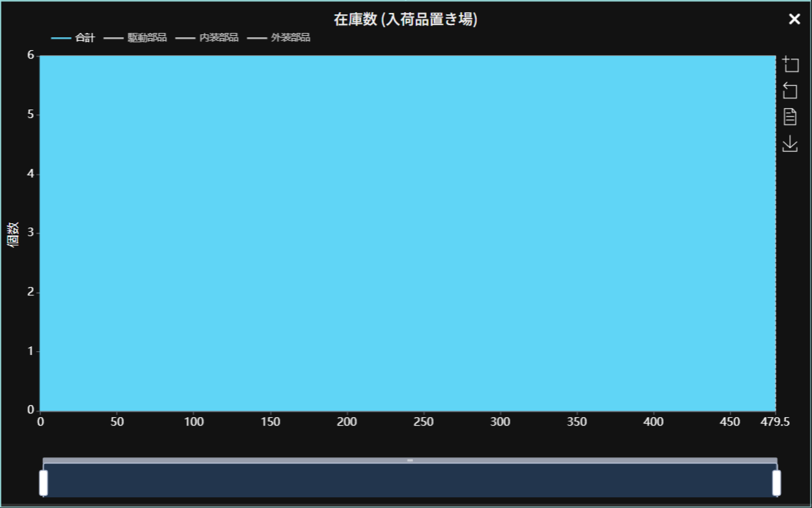Activate the area zoom tool icon
Viewport: 812px width, 508px height.
click(790, 64)
